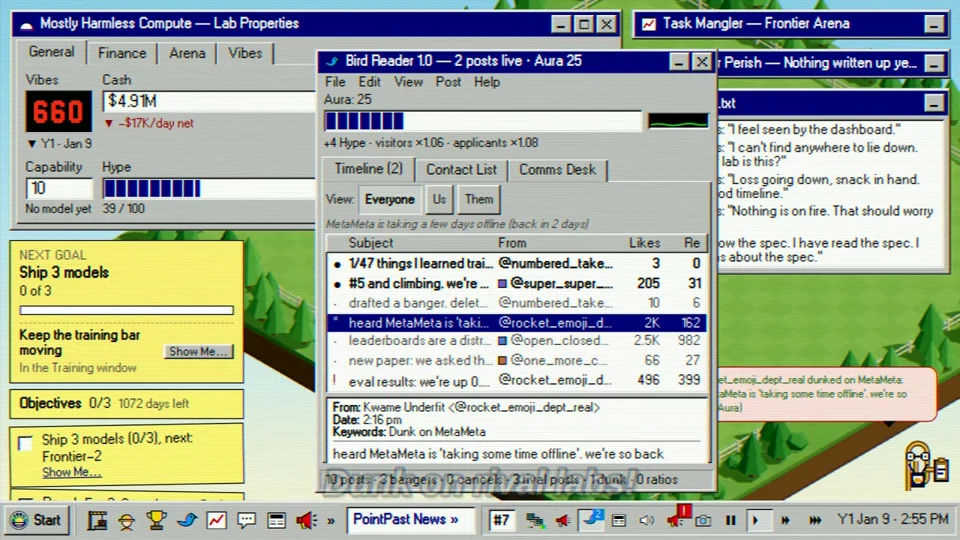The image size is (960, 540).
Task: Open the speech bubble icon in quick launch
Action: [247, 520]
